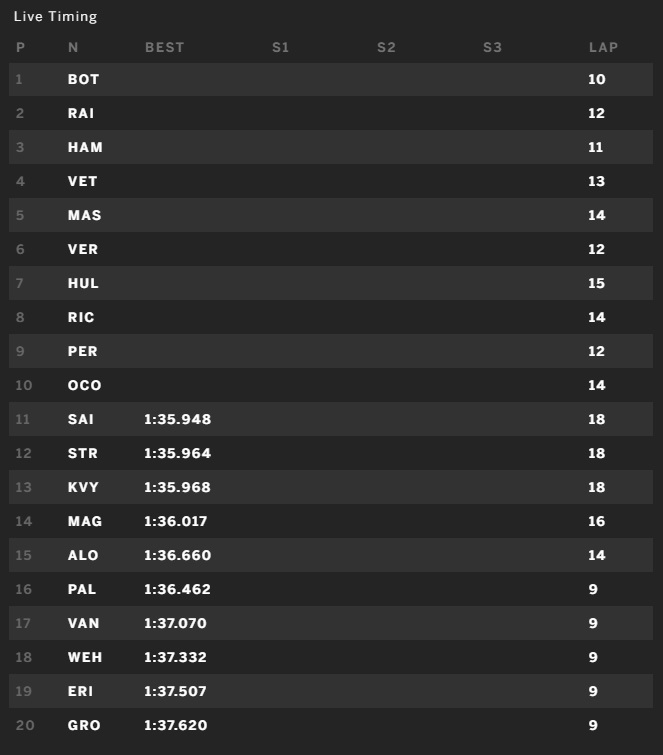
Task: Select BOT row in first position
Action: pyautogui.click(x=331, y=79)
